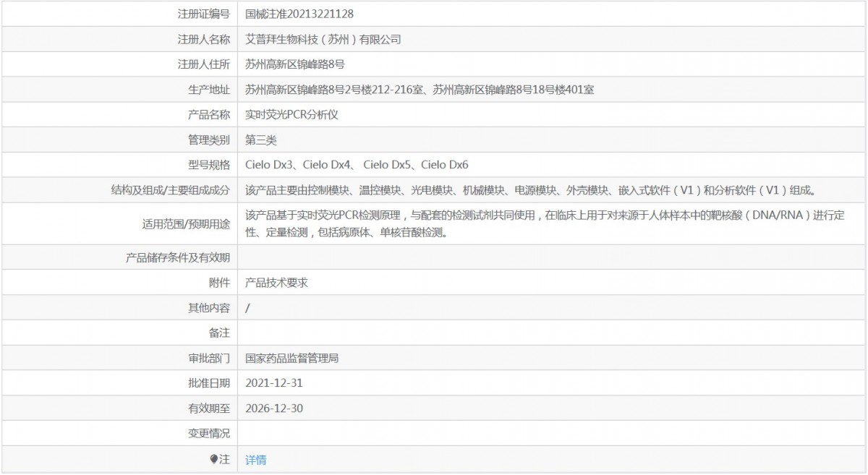The width and height of the screenshot is (868, 475).
Task: Select company name 艾普拜生物科技（苏州）有限公司
Action: click(323, 39)
